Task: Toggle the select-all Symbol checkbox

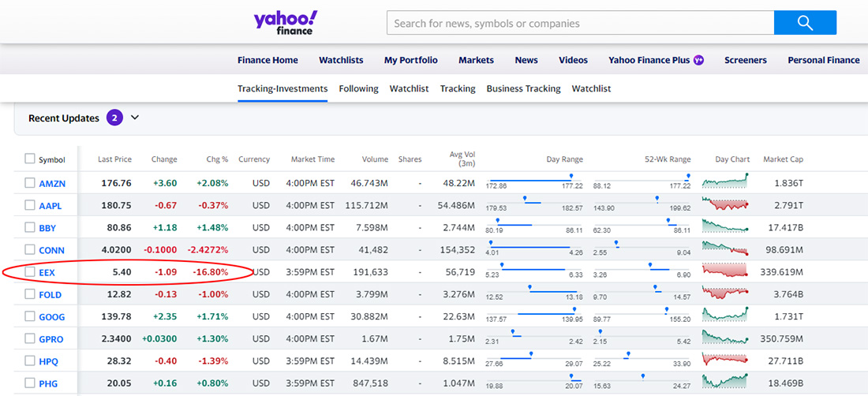Action: coord(29,159)
